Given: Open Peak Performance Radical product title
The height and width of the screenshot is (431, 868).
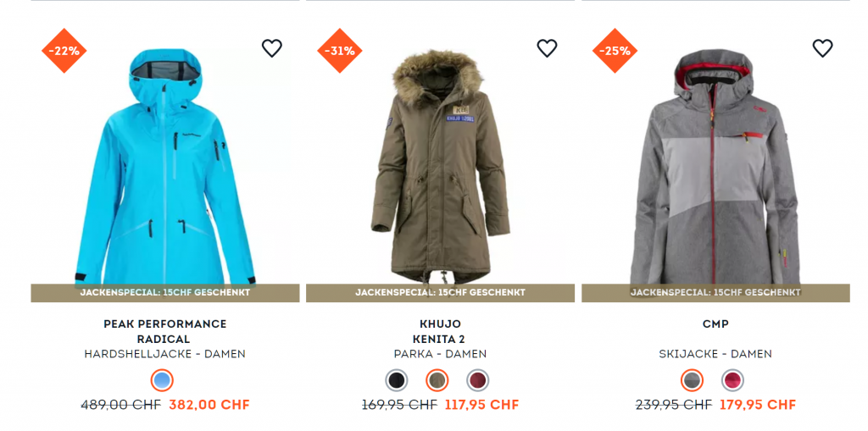Looking at the screenshot, I should 165,331.
